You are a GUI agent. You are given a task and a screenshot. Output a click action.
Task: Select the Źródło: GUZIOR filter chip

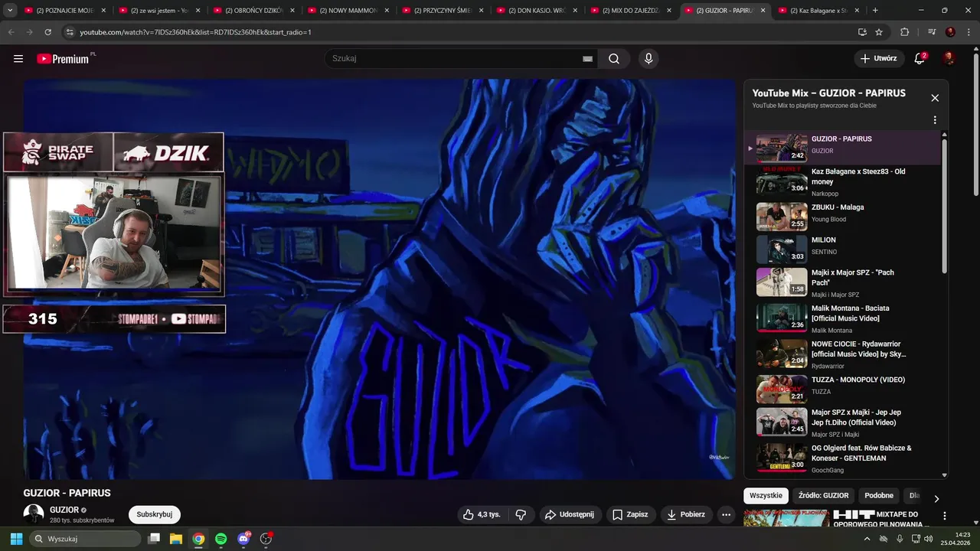coord(823,496)
